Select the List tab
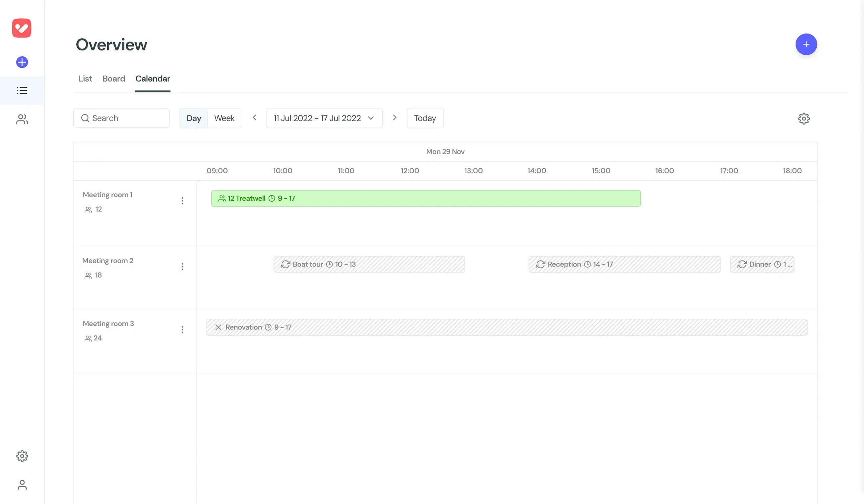Screen dimensions: 864x504 coord(85,78)
